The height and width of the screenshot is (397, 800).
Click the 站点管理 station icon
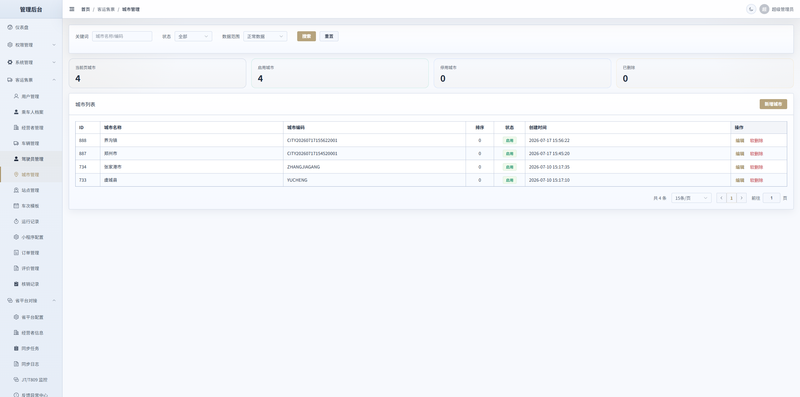coord(16,190)
